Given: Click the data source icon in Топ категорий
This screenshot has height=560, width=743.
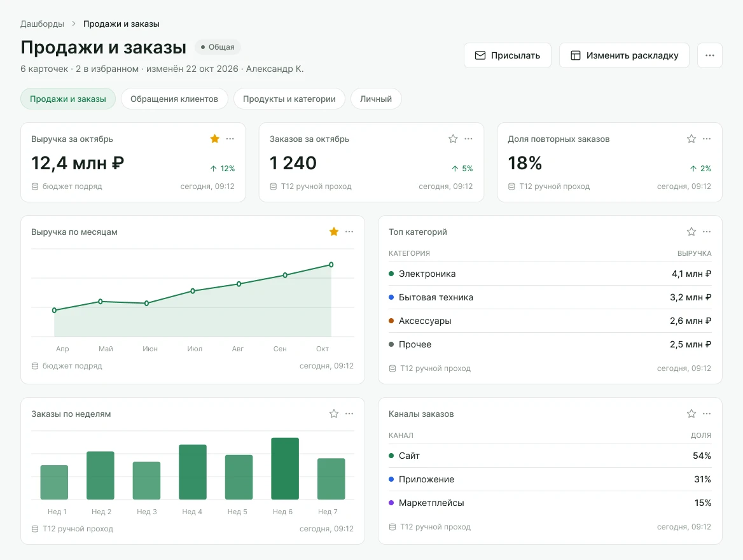Looking at the screenshot, I should [x=392, y=368].
